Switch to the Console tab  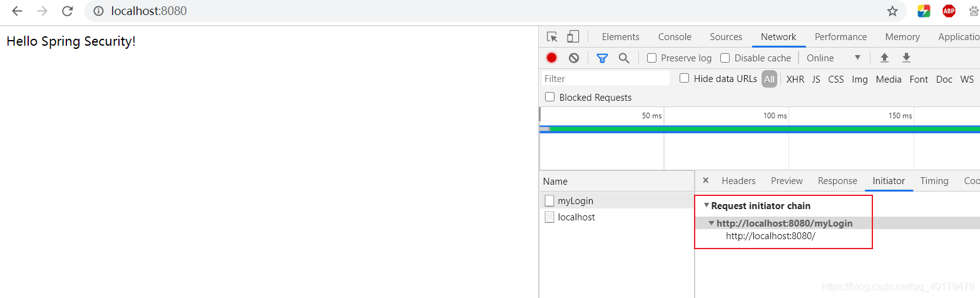coord(675,37)
